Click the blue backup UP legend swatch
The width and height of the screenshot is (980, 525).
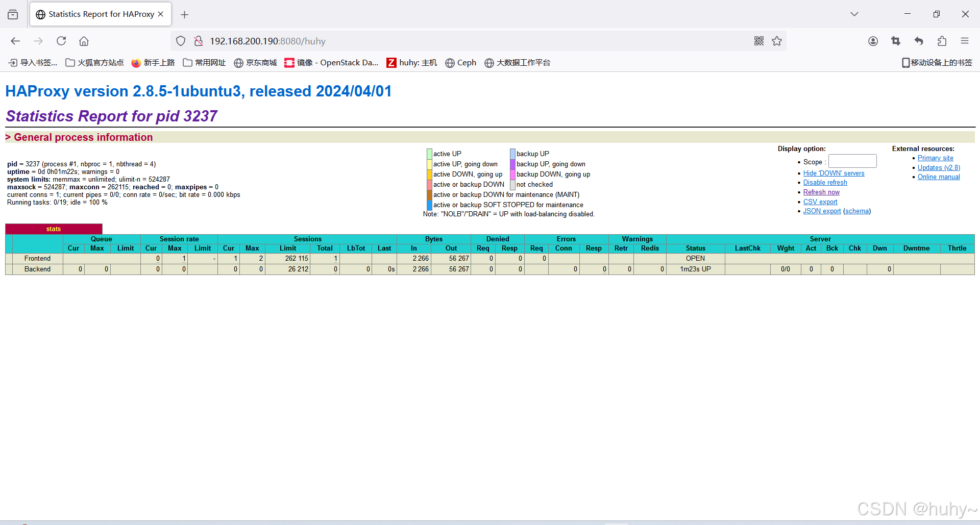[x=512, y=154]
